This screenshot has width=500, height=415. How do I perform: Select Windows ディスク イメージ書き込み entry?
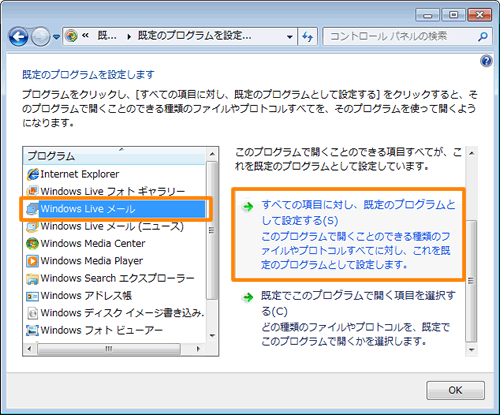coord(122,313)
